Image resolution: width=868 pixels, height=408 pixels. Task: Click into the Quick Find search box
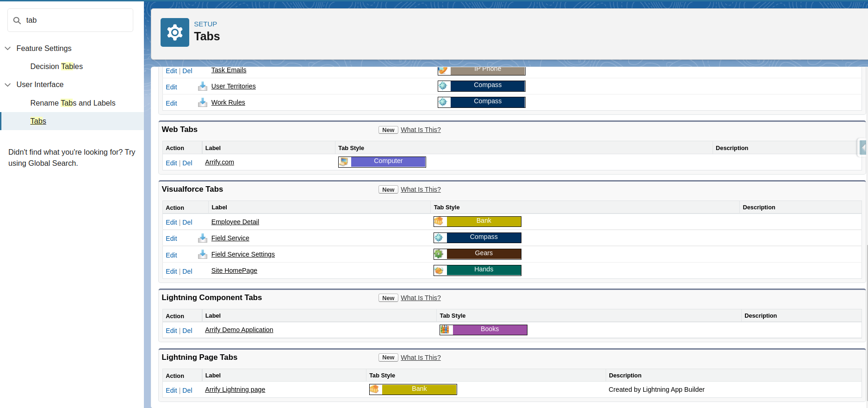point(70,20)
